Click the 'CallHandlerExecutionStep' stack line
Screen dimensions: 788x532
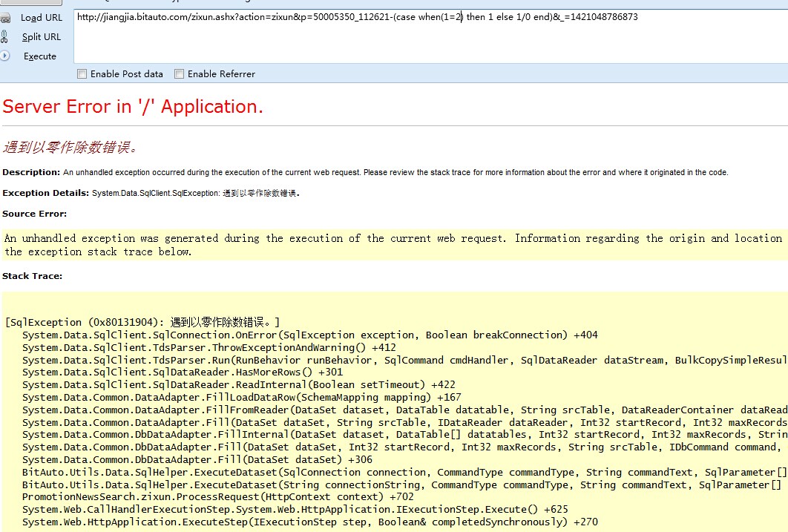point(295,510)
